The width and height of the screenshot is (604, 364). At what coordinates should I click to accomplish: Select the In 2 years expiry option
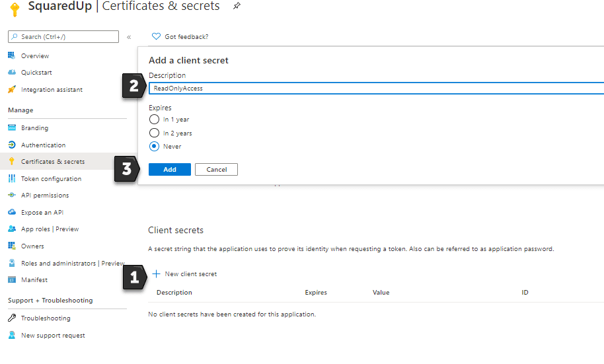pos(154,133)
